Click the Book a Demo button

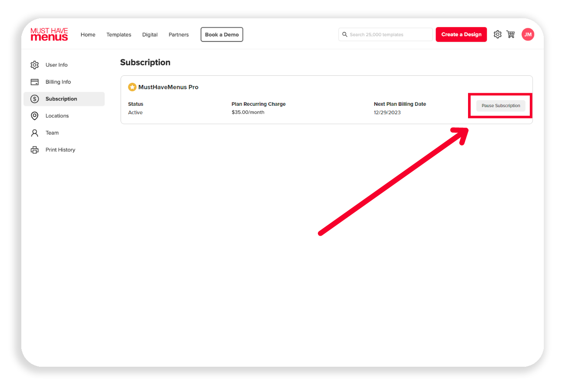(x=222, y=34)
